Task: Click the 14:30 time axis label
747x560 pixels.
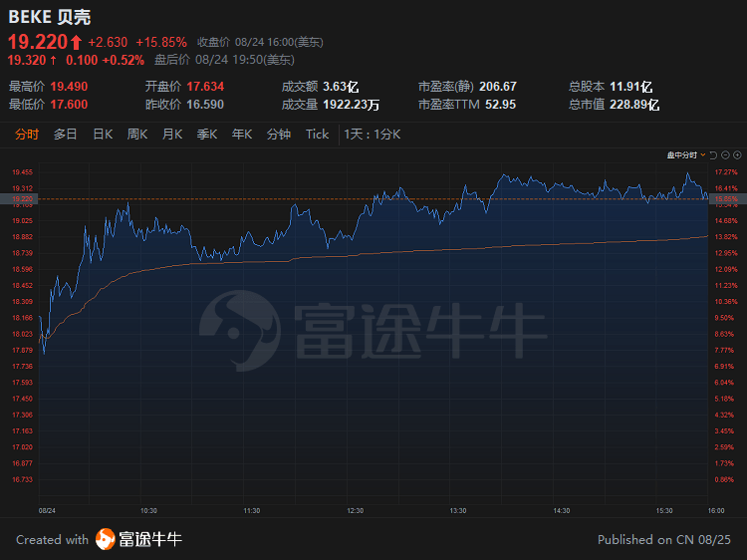Action: pos(562,511)
